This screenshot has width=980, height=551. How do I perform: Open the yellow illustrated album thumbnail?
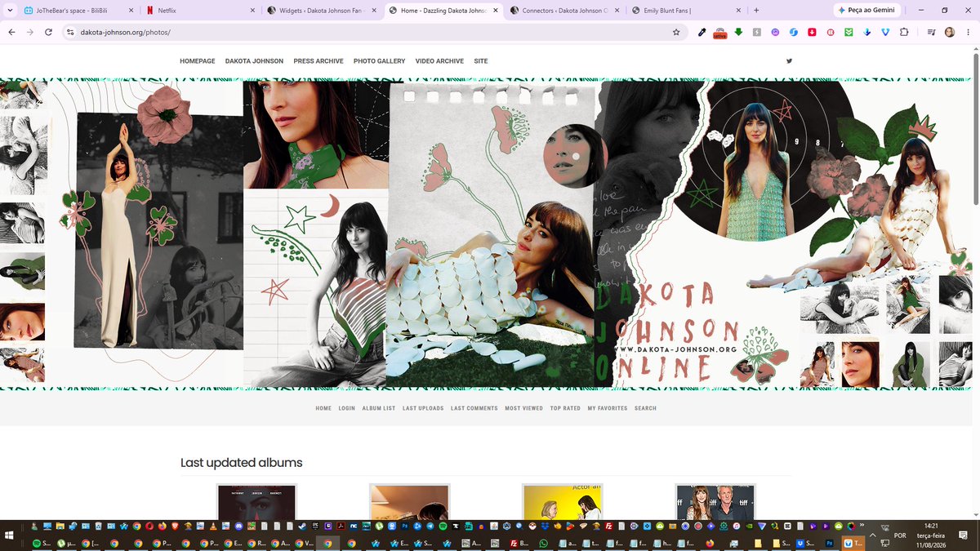coord(563,502)
